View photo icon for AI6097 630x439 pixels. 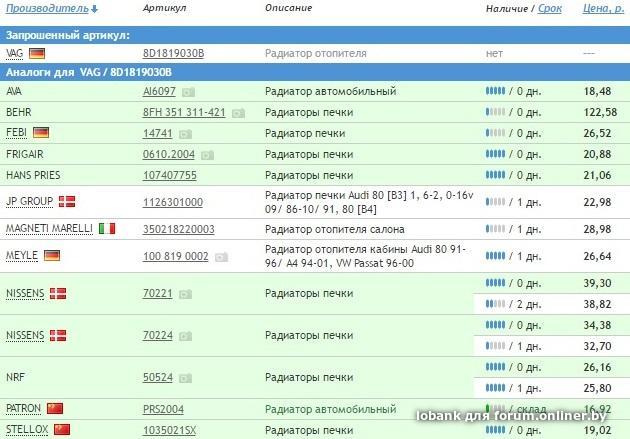pos(188,93)
